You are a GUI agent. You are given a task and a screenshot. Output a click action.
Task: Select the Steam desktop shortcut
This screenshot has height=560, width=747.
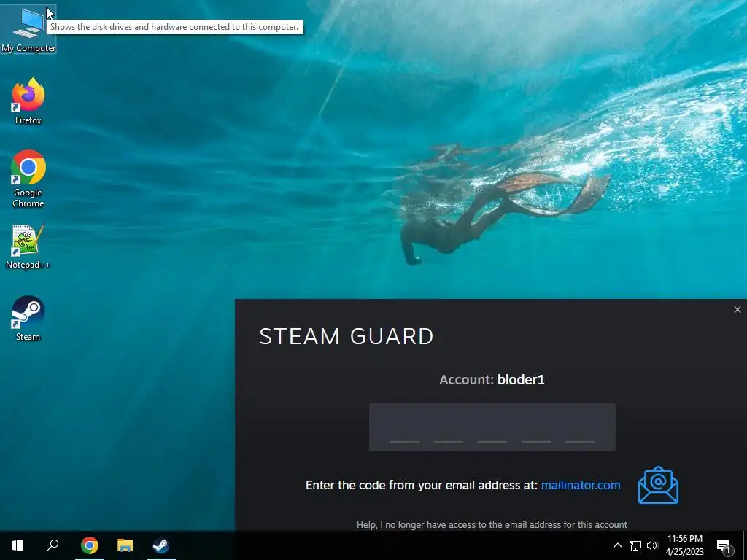pyautogui.click(x=28, y=319)
